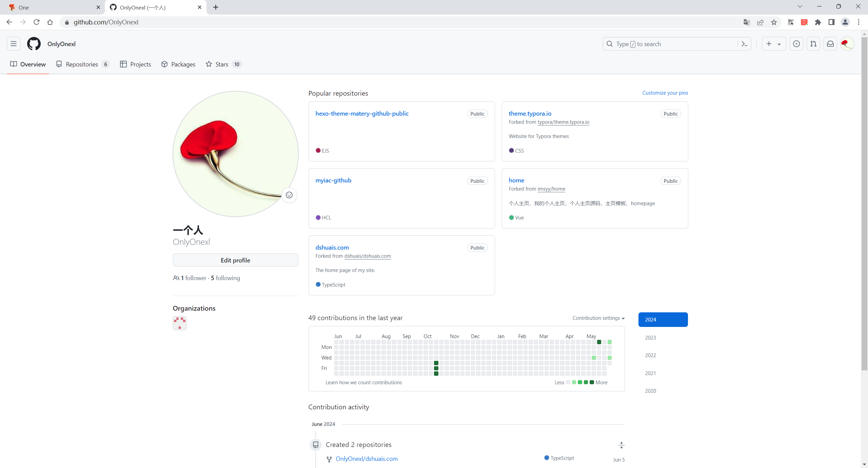The height and width of the screenshot is (468, 868).
Task: Click the OnlyOnexl header breadcrumb
Action: pyautogui.click(x=61, y=44)
